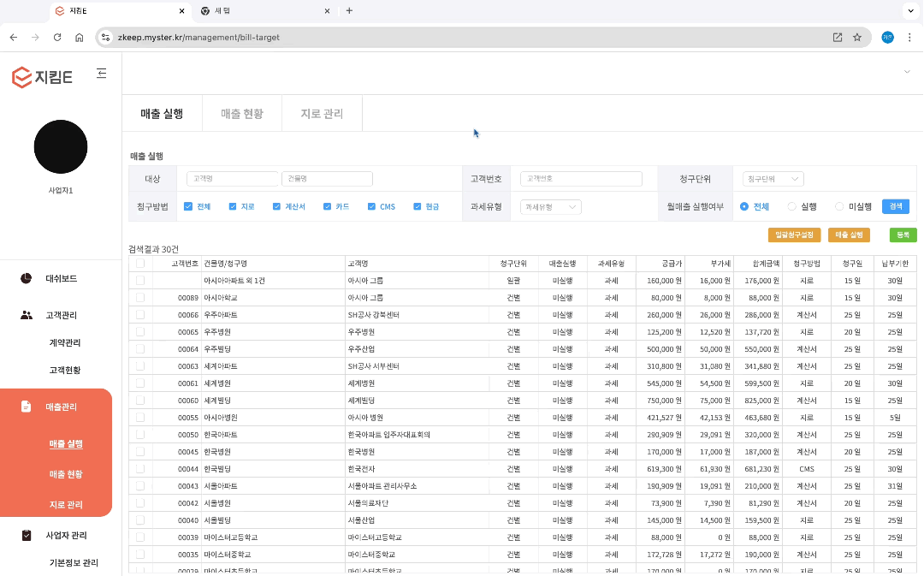The height and width of the screenshot is (576, 924).
Task: Open the 대쉬보드 pie chart icon
Action: [x=27, y=278]
